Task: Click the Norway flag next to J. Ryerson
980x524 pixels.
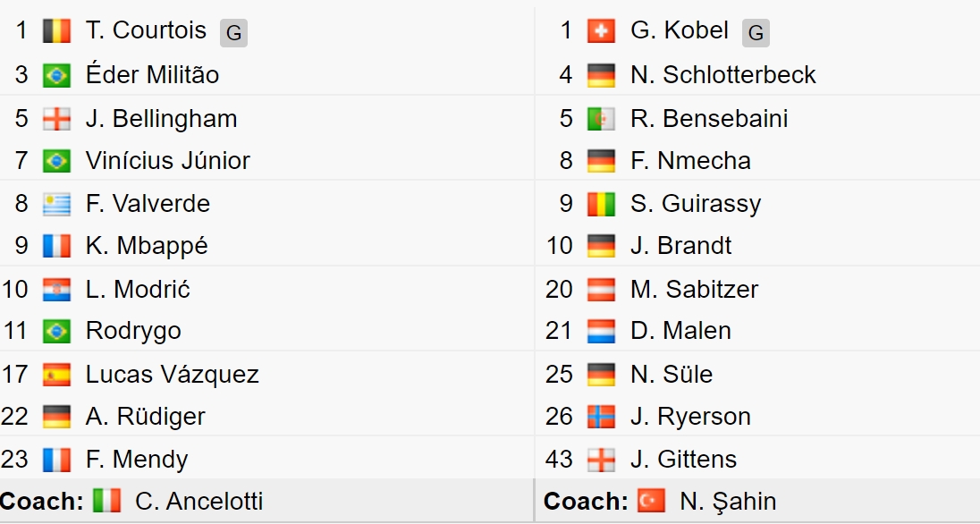Action: [601, 417]
